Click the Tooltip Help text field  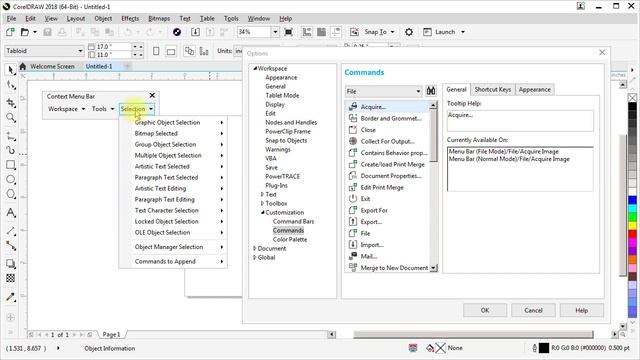tap(520, 121)
